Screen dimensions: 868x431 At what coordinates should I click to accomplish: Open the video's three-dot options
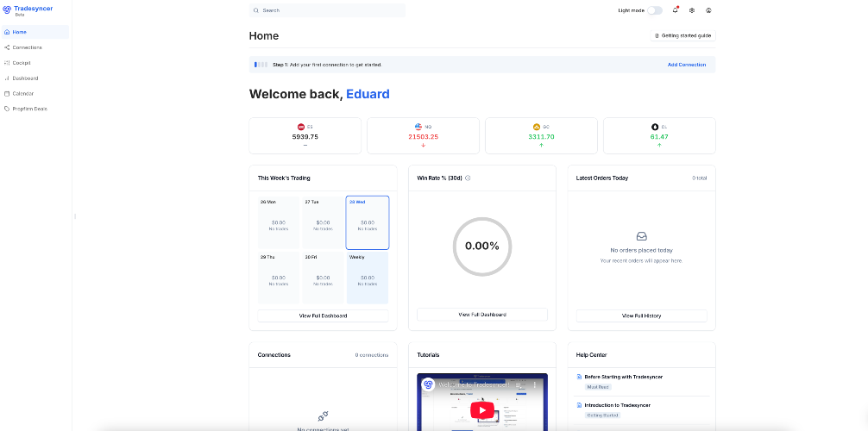pos(535,384)
